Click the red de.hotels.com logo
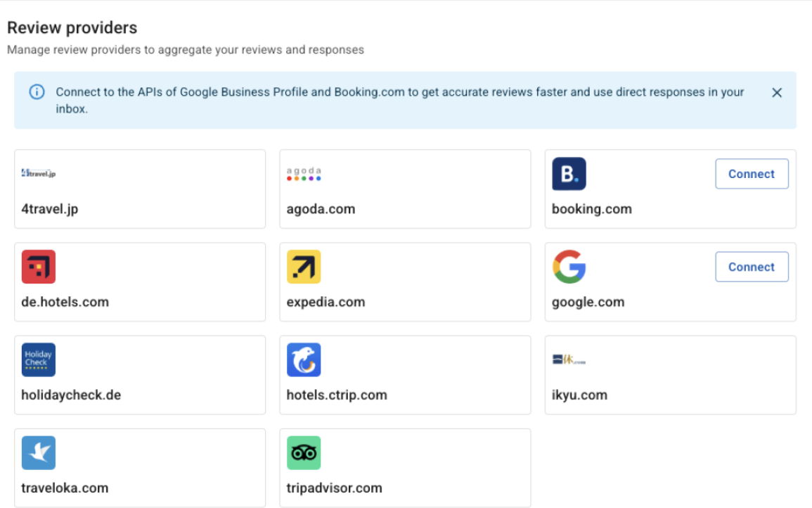Viewport: 812px width, 508px height. point(39,267)
